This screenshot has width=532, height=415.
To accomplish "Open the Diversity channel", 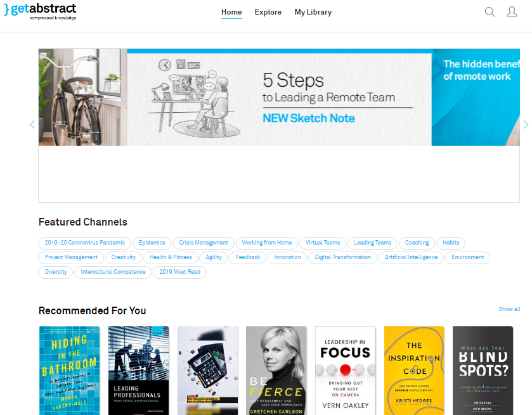I will (56, 272).
